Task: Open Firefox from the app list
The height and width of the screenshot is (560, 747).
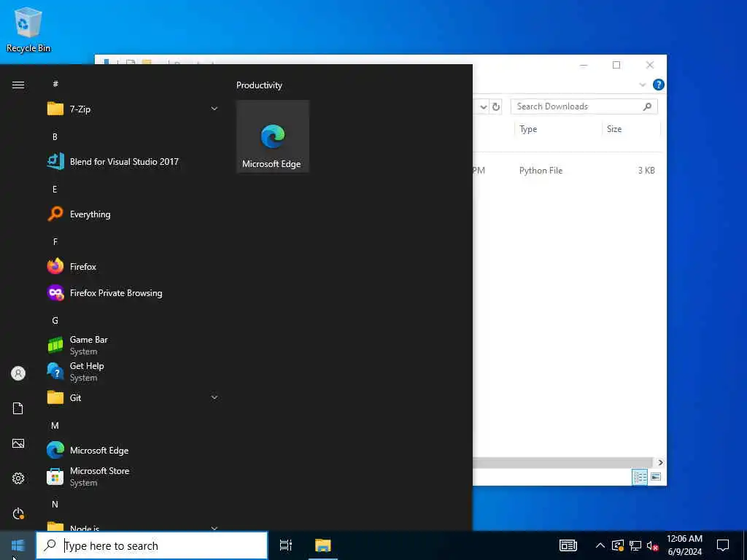Action: tap(133, 267)
